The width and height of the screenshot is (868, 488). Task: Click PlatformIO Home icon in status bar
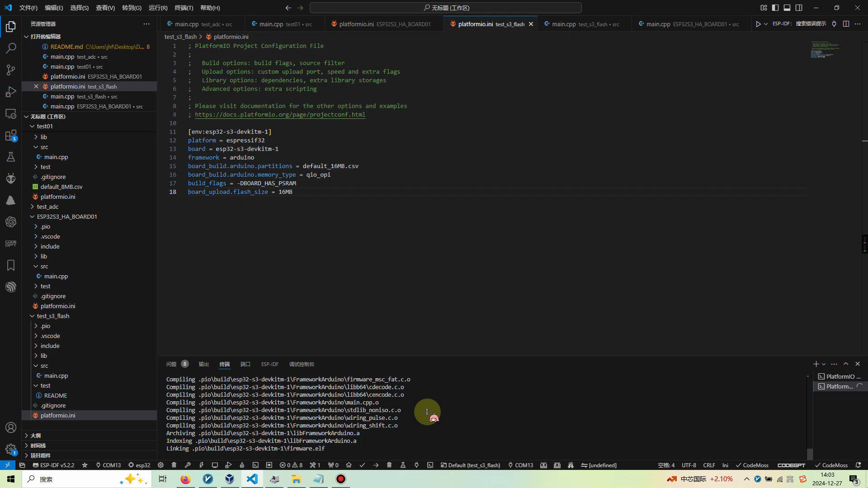[349, 465]
